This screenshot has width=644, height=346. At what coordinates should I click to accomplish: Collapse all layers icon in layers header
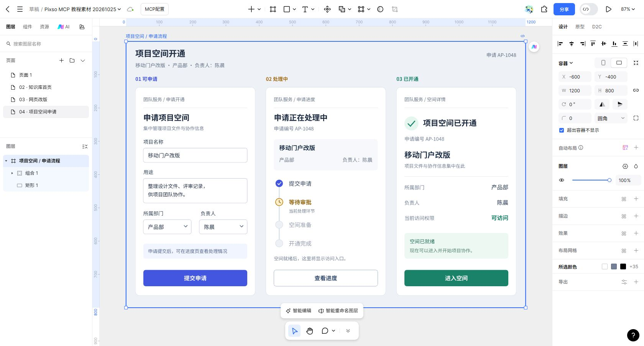85,146
